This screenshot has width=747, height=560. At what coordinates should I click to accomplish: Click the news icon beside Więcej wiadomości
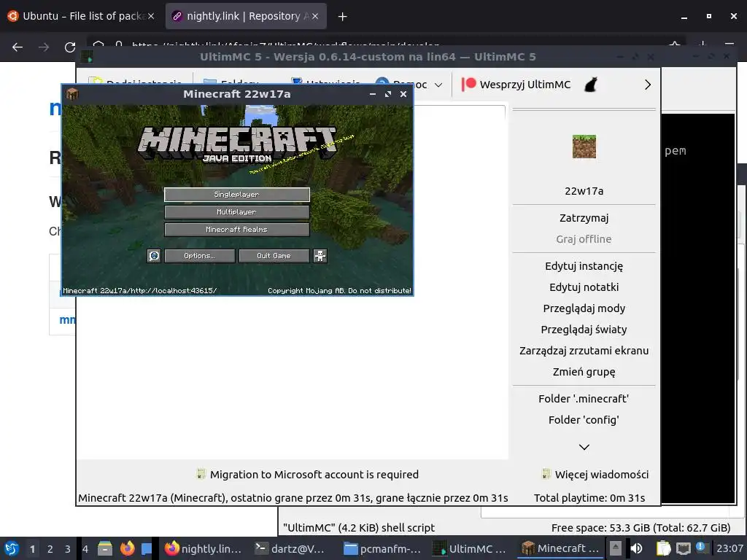(x=546, y=474)
